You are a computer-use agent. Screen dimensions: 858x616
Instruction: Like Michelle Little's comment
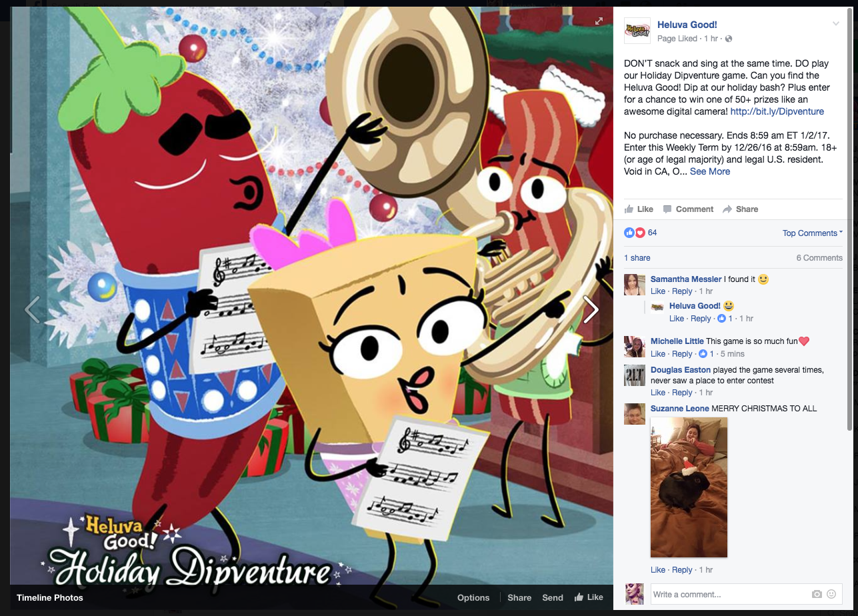coord(658,354)
